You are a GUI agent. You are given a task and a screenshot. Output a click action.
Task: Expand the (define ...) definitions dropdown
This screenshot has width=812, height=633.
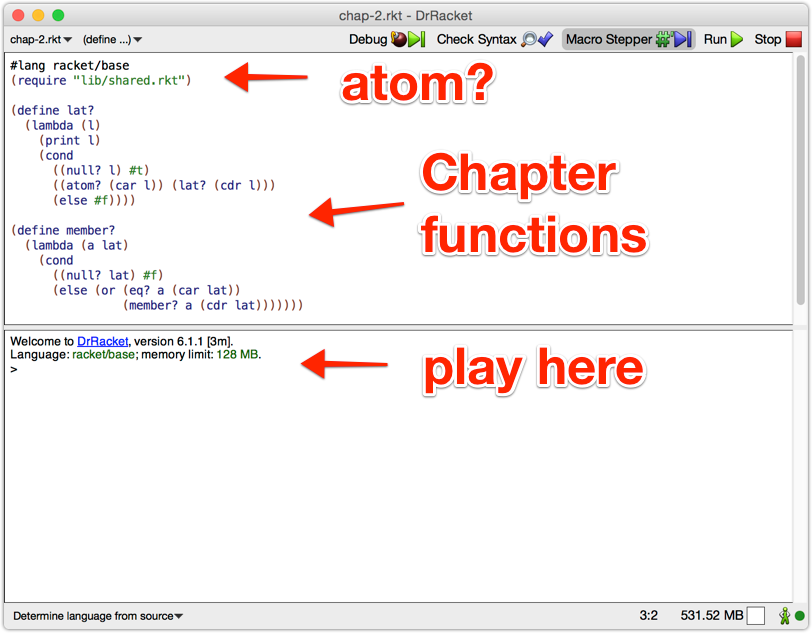point(112,39)
